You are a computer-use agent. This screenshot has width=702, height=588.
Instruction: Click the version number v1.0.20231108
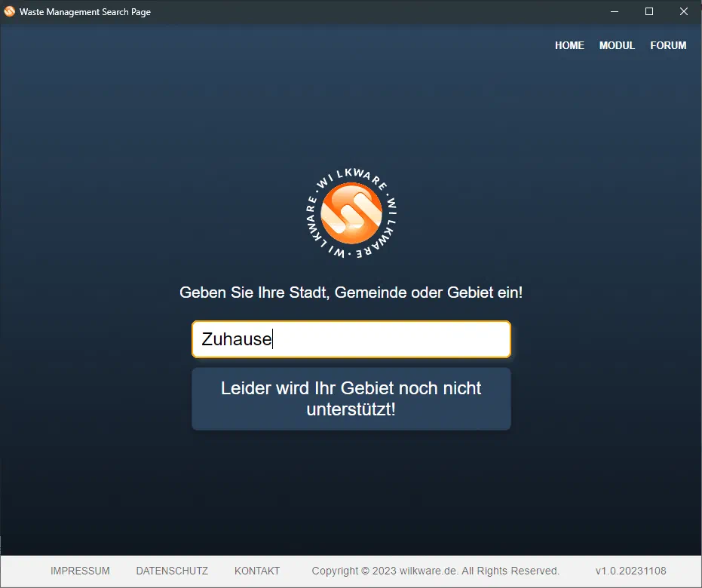[631, 571]
